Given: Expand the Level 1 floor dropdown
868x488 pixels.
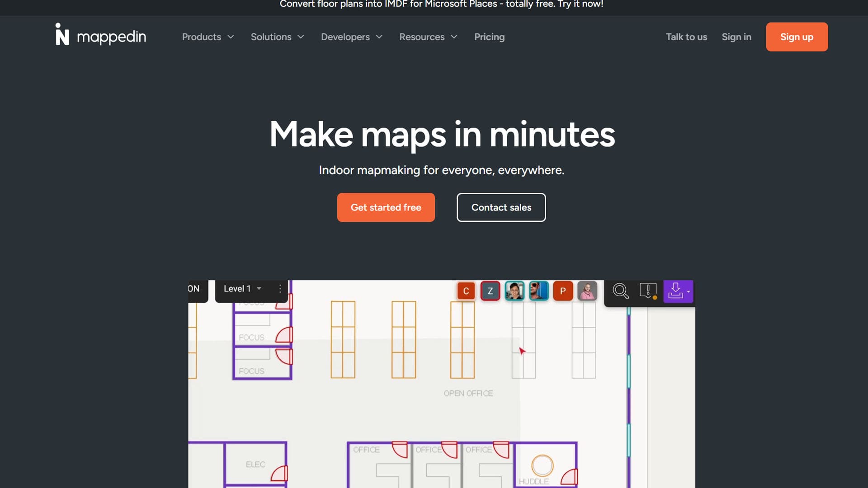Looking at the screenshot, I should [x=242, y=289].
